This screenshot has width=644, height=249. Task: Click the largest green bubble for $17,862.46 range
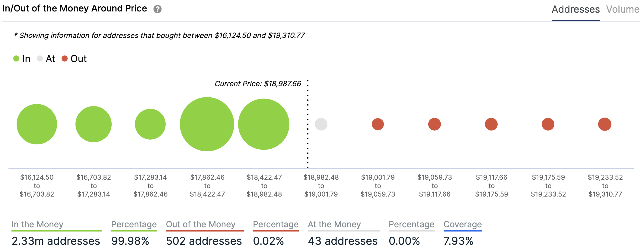pyautogui.click(x=207, y=124)
